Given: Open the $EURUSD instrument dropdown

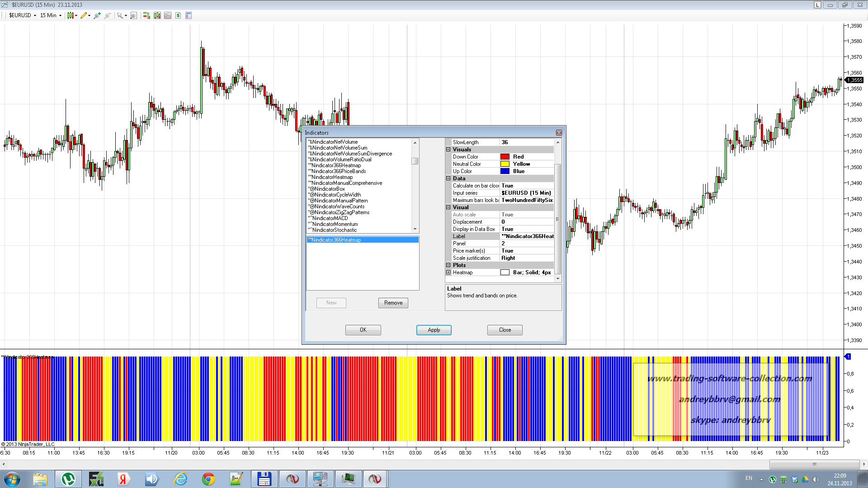Looking at the screenshot, I should pos(23,15).
